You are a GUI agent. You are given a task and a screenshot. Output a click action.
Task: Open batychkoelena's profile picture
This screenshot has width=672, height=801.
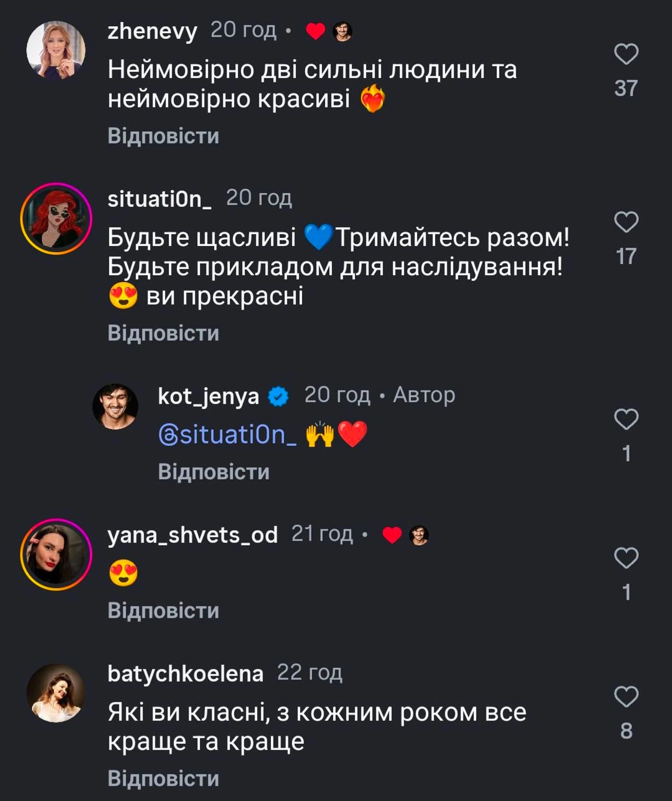(56, 693)
